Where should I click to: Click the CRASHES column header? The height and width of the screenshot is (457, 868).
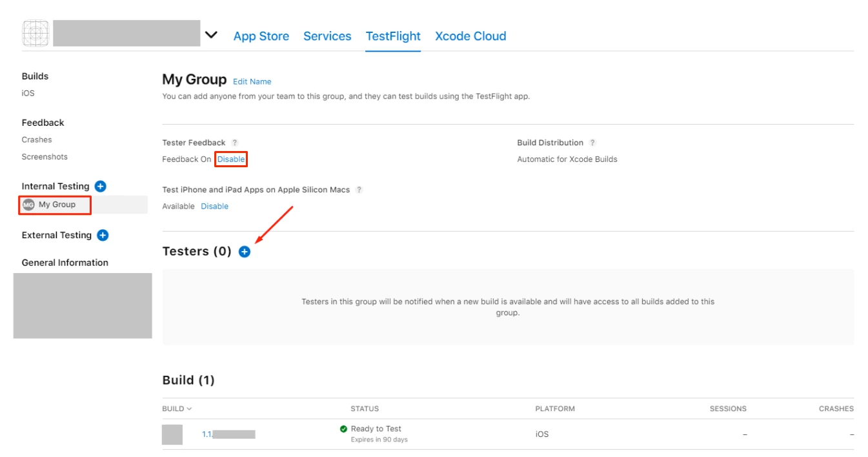tap(836, 409)
